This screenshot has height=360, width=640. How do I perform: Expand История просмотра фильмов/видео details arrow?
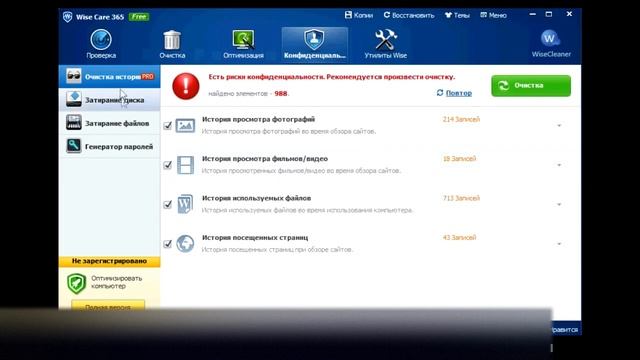click(x=559, y=165)
